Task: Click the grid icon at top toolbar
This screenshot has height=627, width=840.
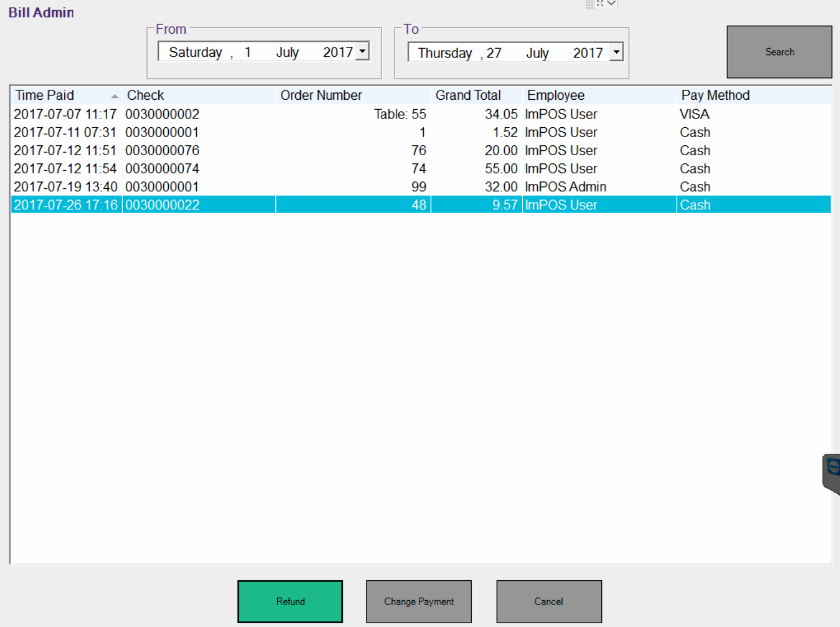Action: coord(590,4)
